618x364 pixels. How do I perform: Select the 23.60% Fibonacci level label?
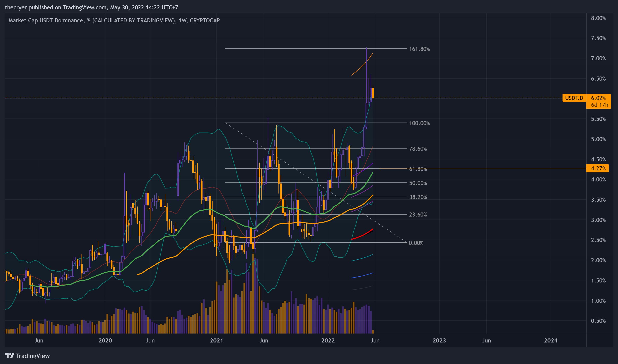pos(418,215)
